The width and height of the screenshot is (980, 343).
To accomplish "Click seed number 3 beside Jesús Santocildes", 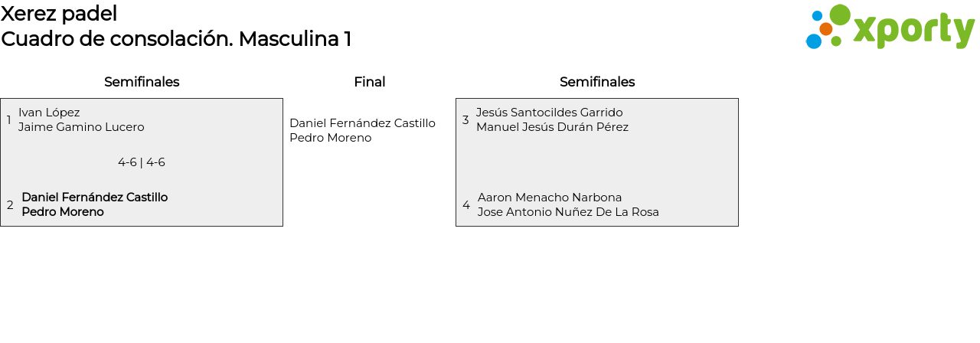I will [465, 120].
